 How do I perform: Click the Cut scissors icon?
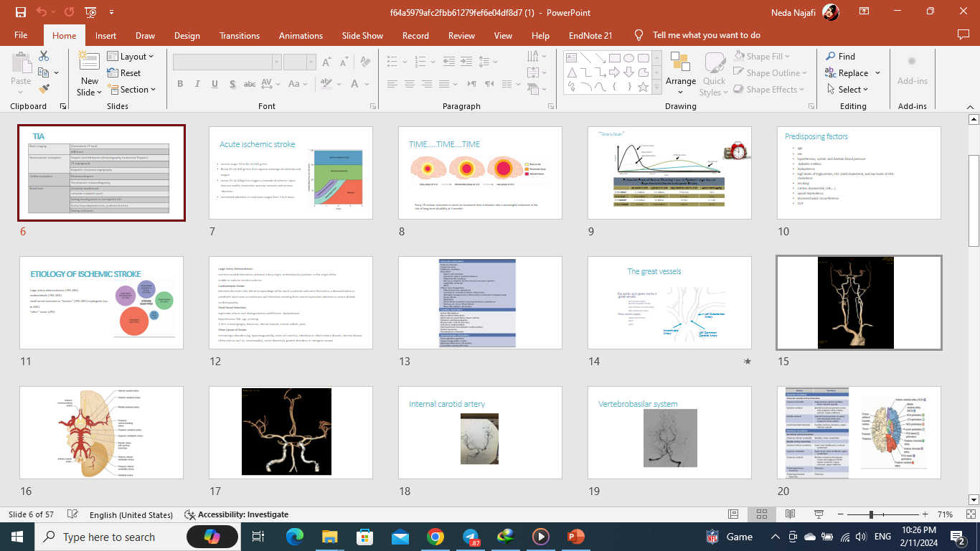pyautogui.click(x=44, y=56)
